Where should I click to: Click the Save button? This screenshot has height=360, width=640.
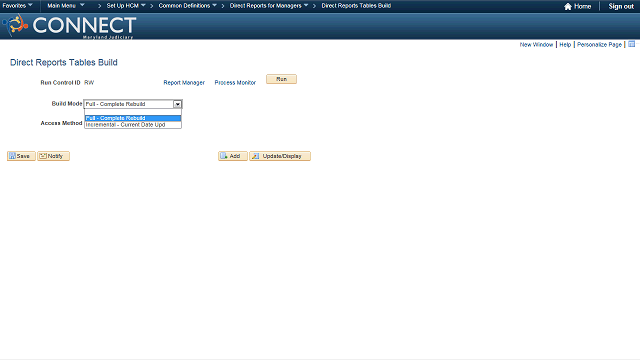[21, 156]
